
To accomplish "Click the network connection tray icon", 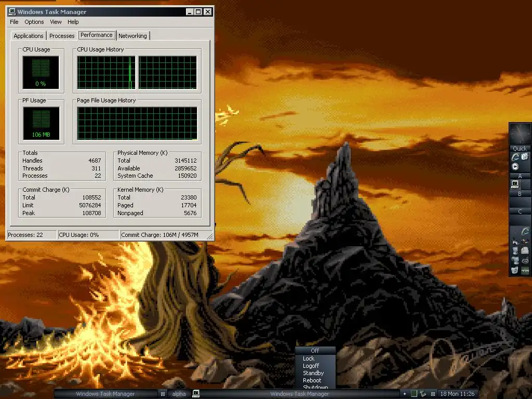I will pyautogui.click(x=423, y=394).
